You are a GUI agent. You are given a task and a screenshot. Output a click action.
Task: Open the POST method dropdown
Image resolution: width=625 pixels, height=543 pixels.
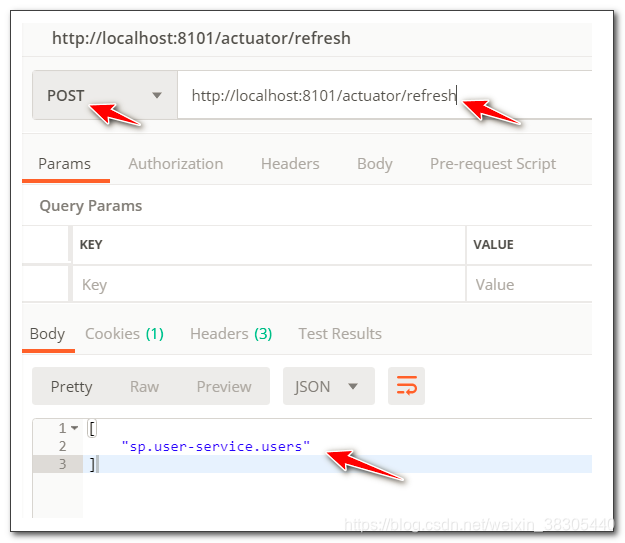[x=105, y=95]
